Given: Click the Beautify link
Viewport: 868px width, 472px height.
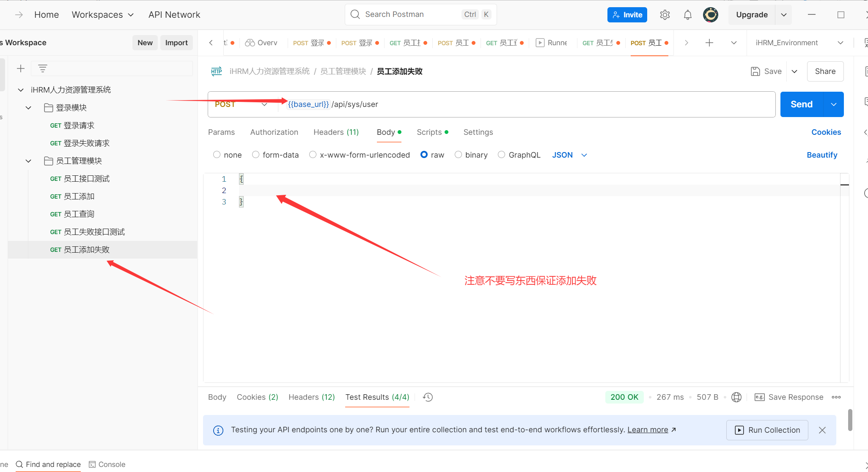Looking at the screenshot, I should click(x=821, y=155).
